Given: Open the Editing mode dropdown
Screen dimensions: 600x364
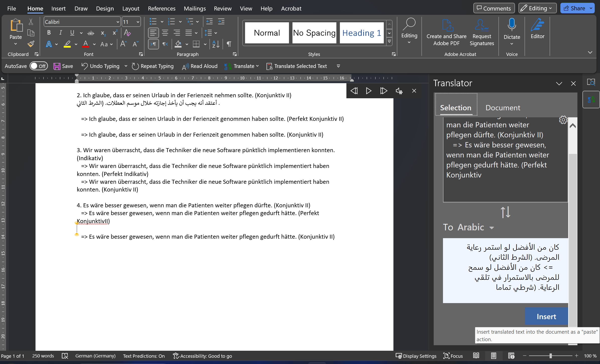Looking at the screenshot, I should click(x=537, y=8).
